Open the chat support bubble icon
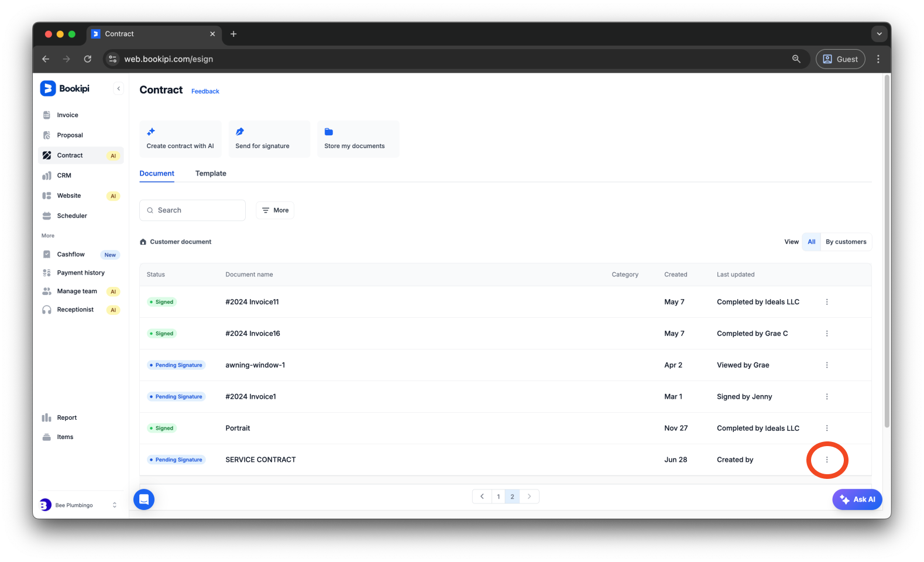 click(144, 499)
